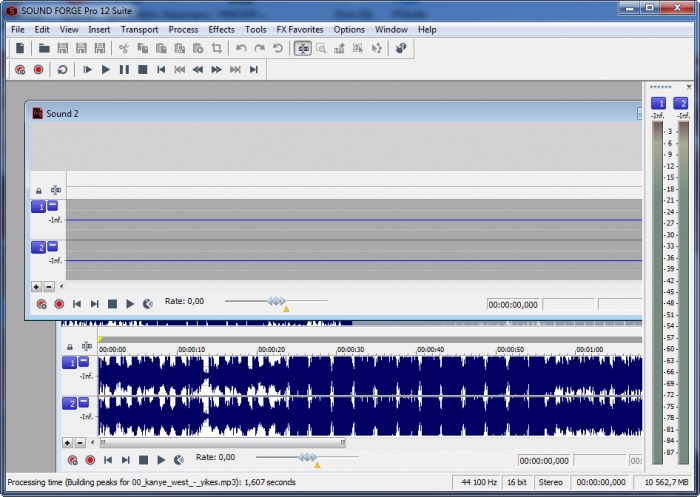Click zoom-in plus button in Sound 2
The image size is (700, 497).
[x=37, y=286]
